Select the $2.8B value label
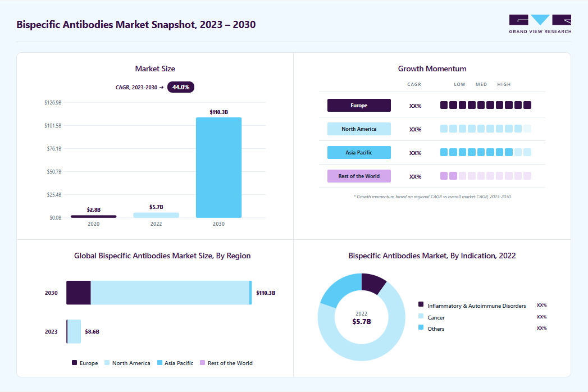This screenshot has height=392, width=588. [93, 209]
